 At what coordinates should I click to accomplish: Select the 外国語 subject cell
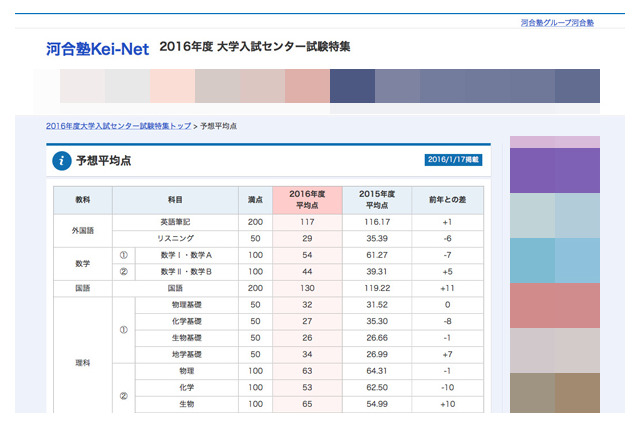click(x=83, y=231)
